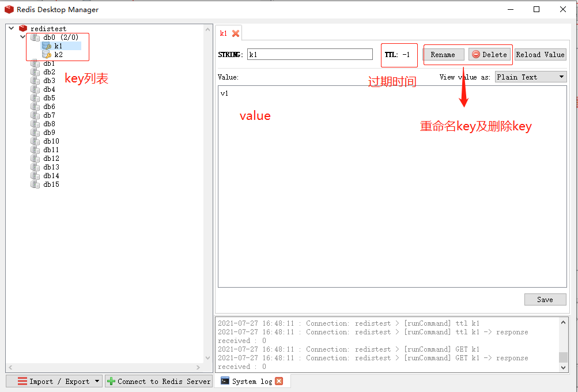Click the db2 database icon
The height and width of the screenshot is (392, 578).
tap(35, 72)
